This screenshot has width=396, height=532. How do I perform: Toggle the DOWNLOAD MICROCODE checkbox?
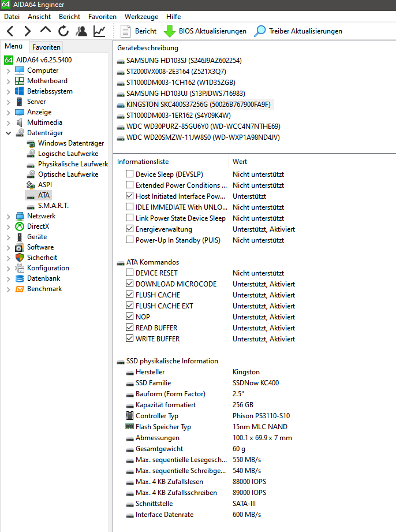click(129, 284)
